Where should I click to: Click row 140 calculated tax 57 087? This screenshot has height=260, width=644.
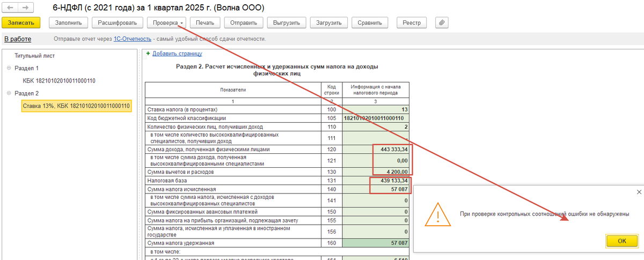[376, 189]
